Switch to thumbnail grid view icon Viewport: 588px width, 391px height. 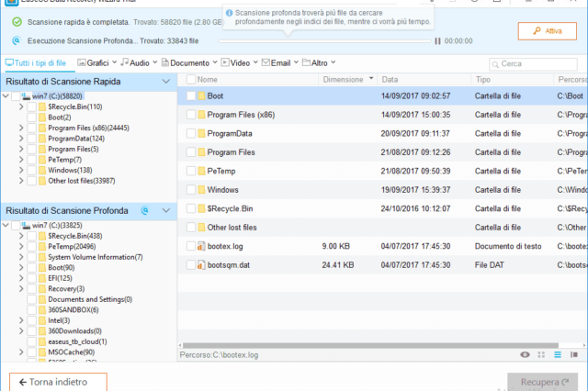[x=541, y=354]
